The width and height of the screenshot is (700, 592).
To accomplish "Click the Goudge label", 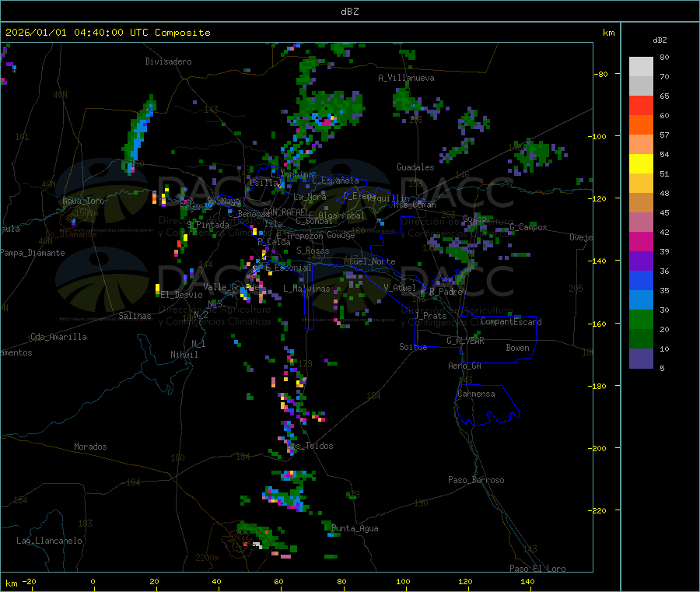I will [x=341, y=235].
